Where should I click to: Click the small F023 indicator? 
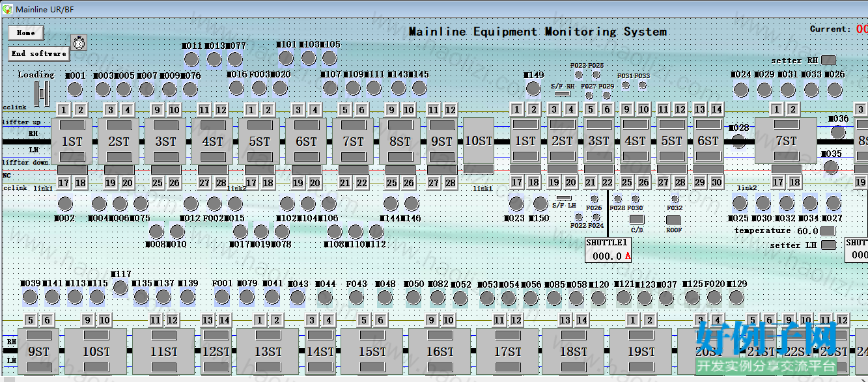(579, 74)
